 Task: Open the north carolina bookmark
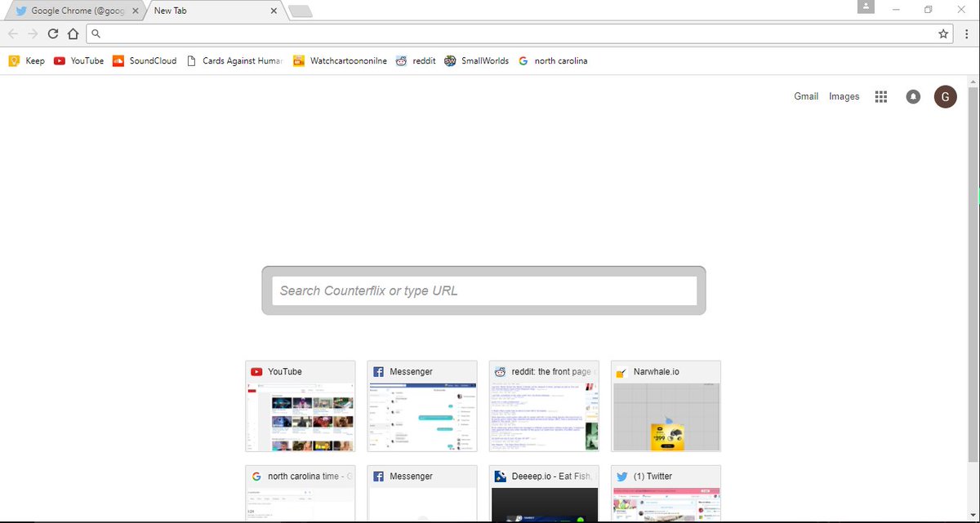(x=553, y=60)
